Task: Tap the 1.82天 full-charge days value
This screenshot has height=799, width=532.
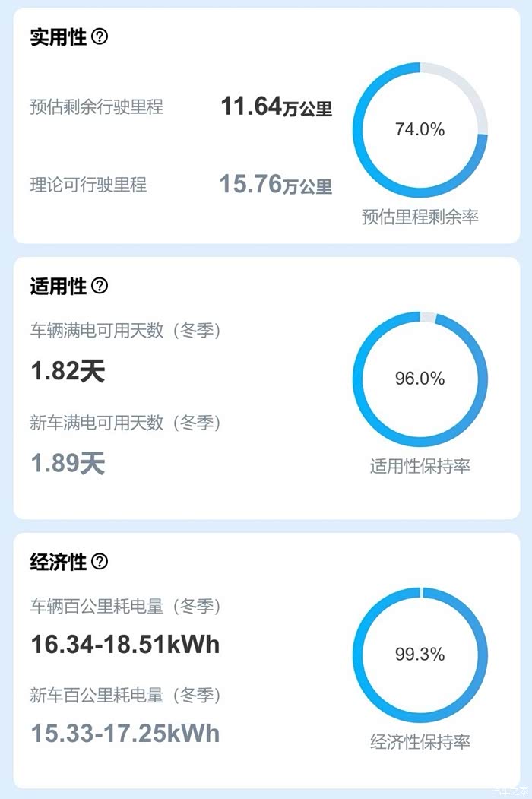Action: coord(68,371)
